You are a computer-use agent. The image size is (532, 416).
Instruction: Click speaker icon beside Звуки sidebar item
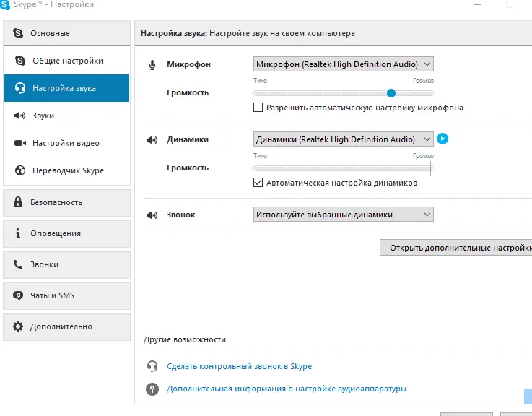coord(19,116)
